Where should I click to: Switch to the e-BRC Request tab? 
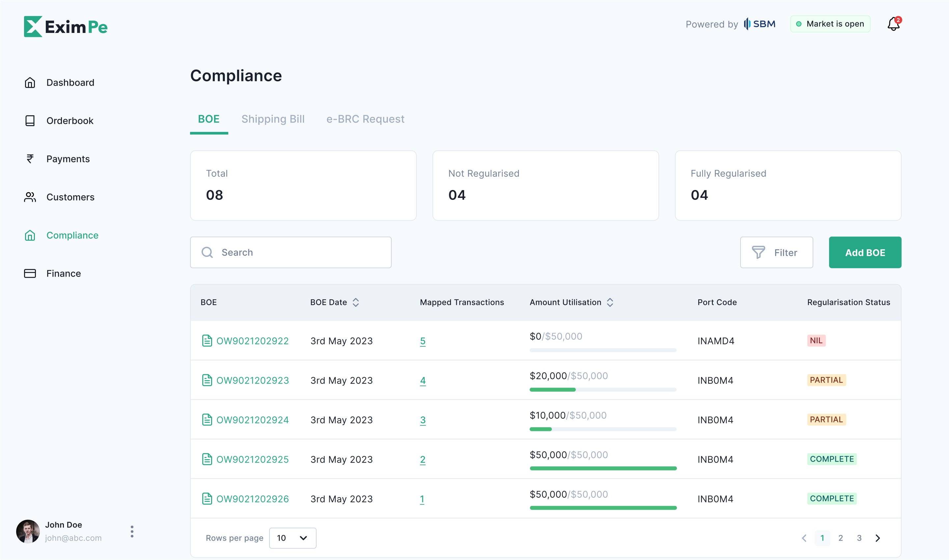tap(365, 119)
